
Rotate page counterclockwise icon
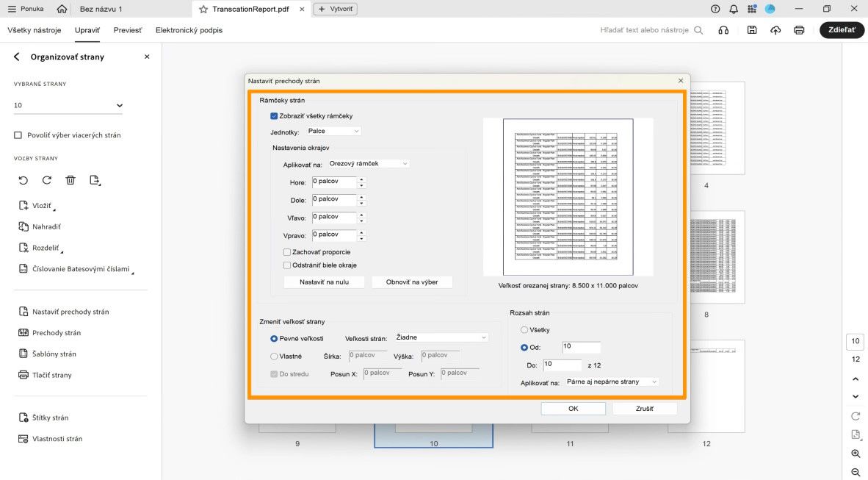point(23,180)
